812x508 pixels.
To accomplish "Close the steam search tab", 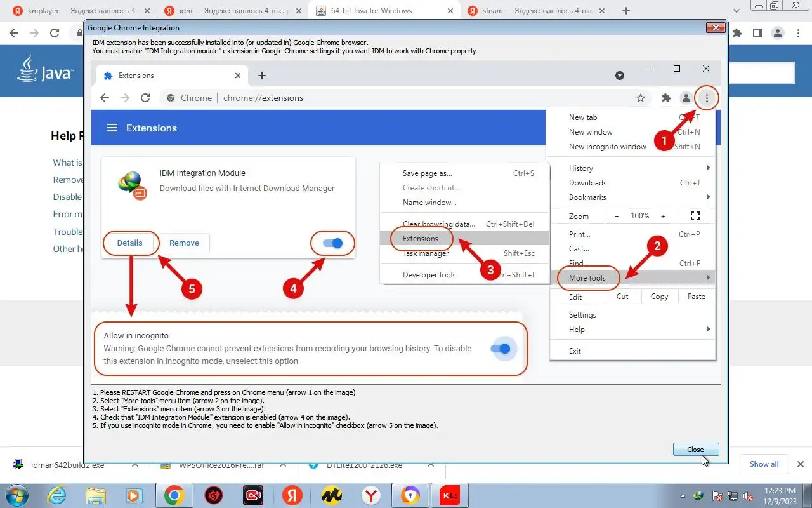I will (x=601, y=11).
